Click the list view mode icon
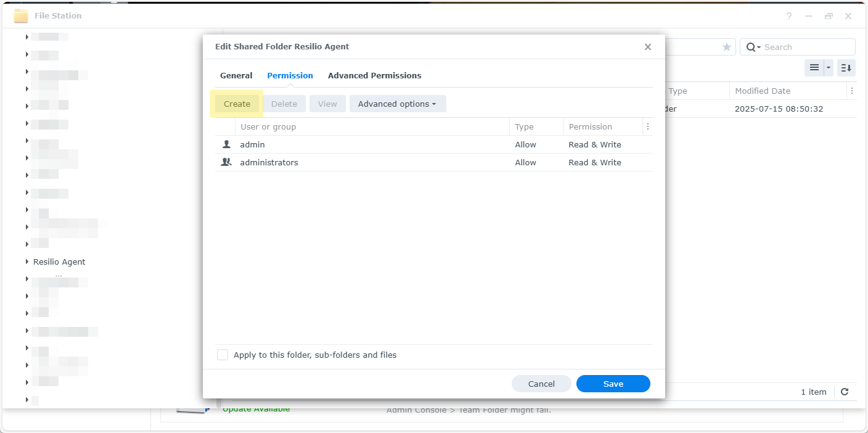Image resolution: width=868 pixels, height=433 pixels. click(x=814, y=68)
